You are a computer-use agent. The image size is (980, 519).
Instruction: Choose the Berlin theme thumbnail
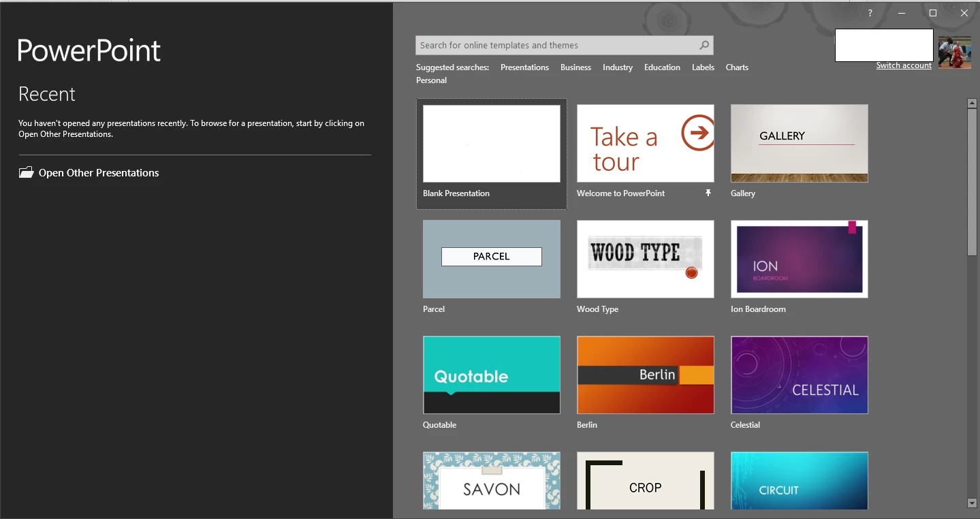(x=646, y=375)
